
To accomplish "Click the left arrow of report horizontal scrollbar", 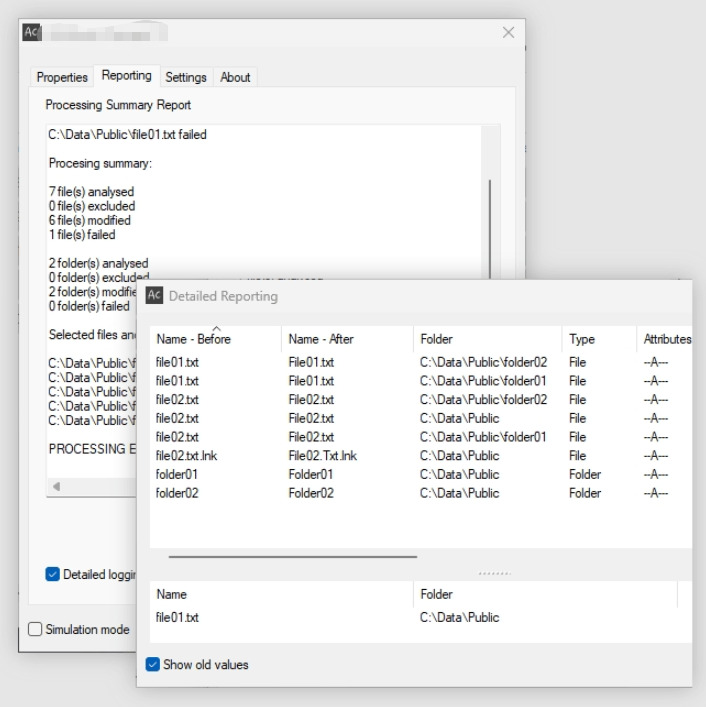I will click(x=56, y=487).
